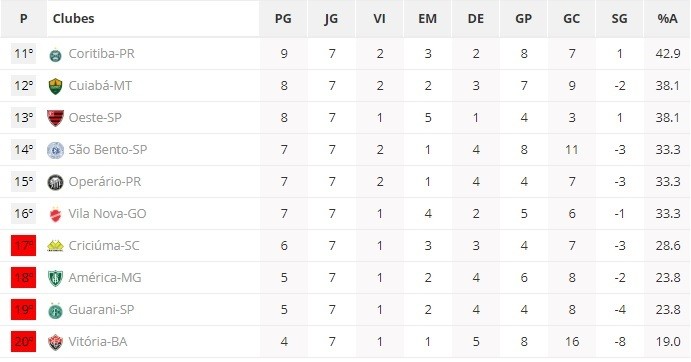Image resolution: width=691 pixels, height=362 pixels.
Task: Sort by the SG column header
Action: (619, 19)
